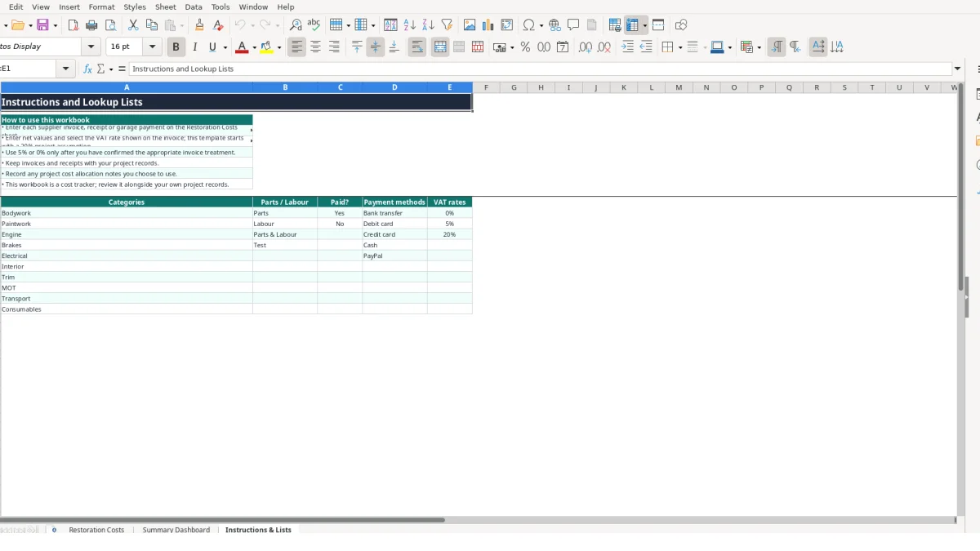The height and width of the screenshot is (551, 980).
Task: Expand the formula bar arrow
Action: tap(958, 69)
